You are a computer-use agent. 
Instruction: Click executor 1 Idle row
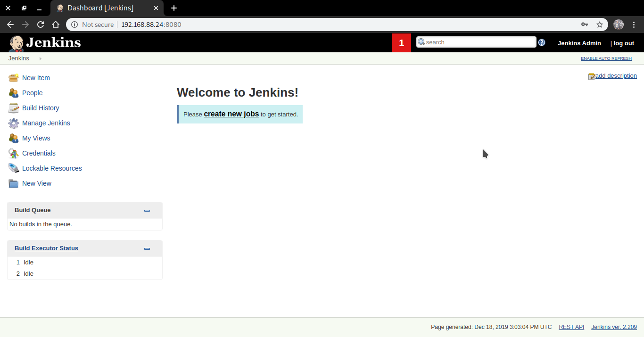(x=85, y=263)
